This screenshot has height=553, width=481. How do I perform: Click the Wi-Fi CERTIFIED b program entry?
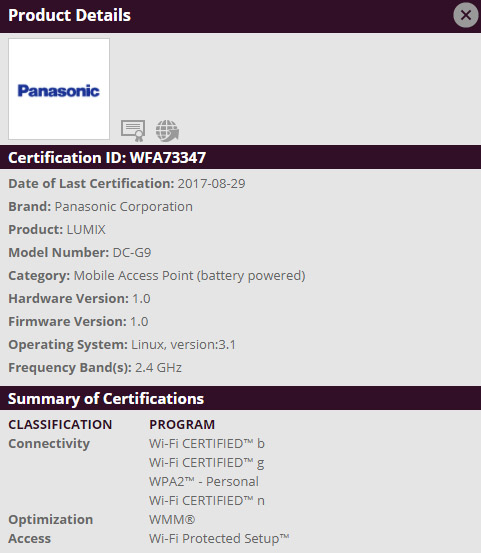[x=207, y=444]
